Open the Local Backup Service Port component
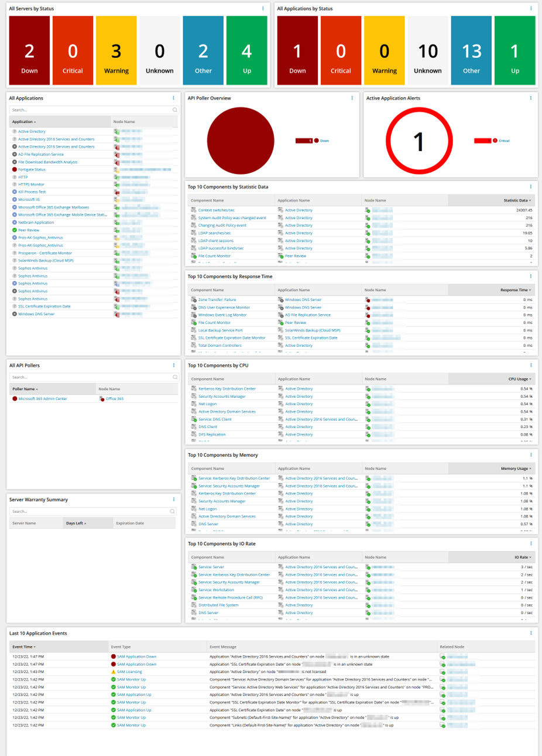542x756 pixels. coord(221,330)
